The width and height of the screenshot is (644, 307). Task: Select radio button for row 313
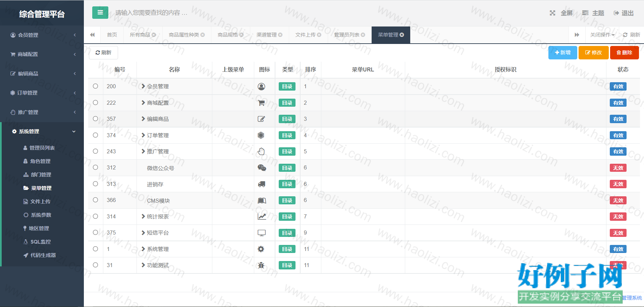point(96,184)
